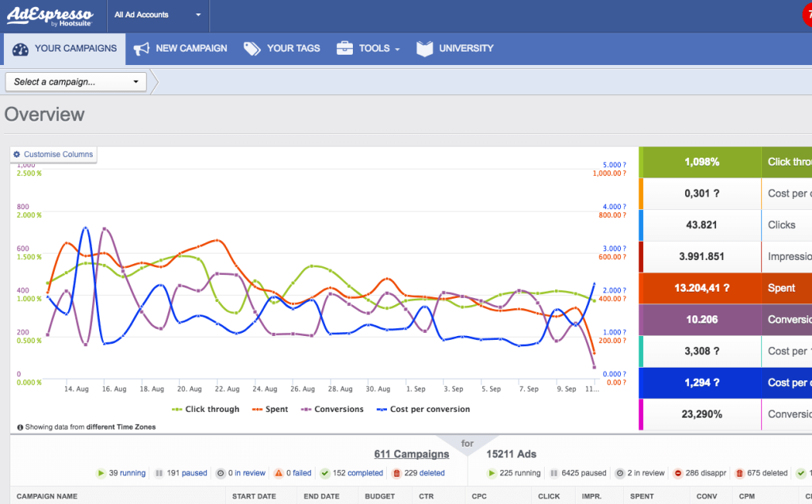Select the 43.821 Clicks metric tile
Image resolution: width=812 pixels, height=504 pixels.
click(726, 225)
